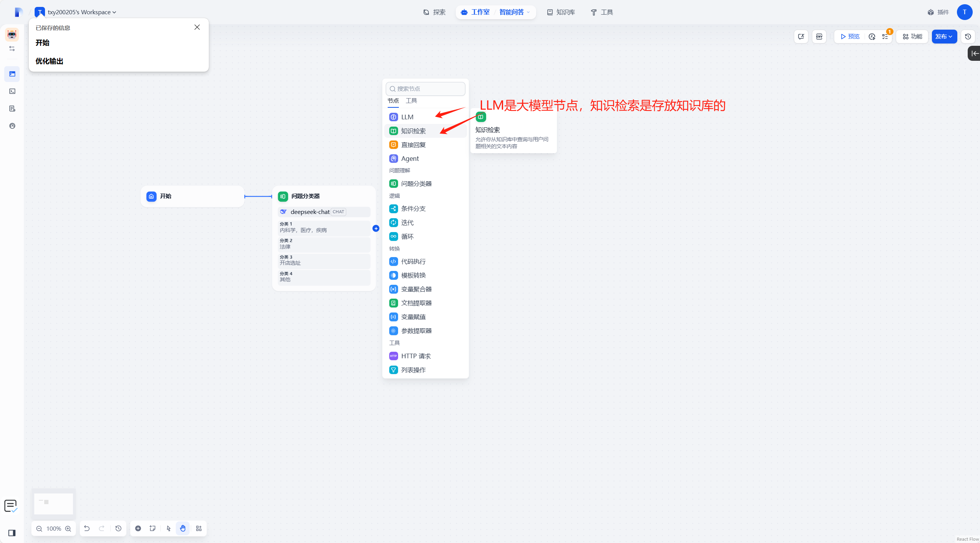Open the ENV environment variables button
Screen dimensions: 980x543
(x=819, y=37)
